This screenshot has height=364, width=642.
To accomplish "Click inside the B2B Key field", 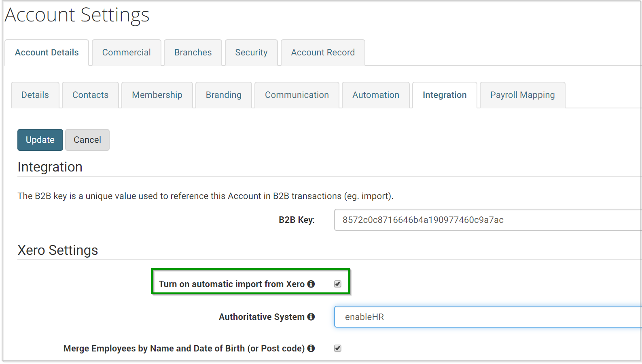I will (488, 220).
